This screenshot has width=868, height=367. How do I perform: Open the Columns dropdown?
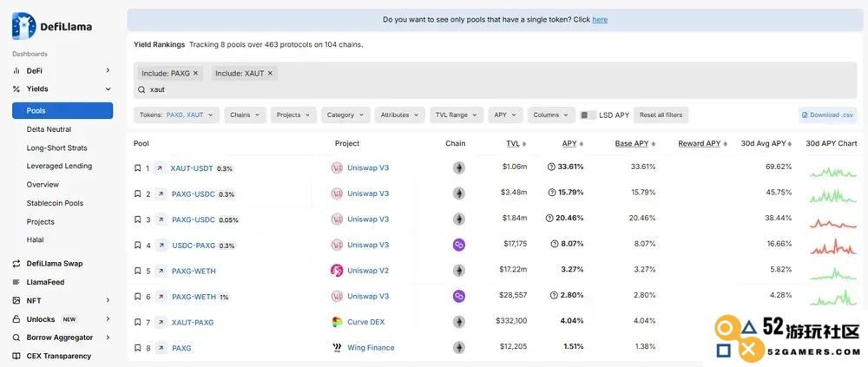click(551, 115)
